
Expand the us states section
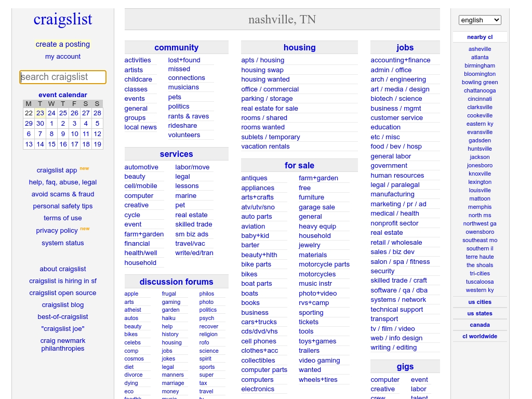pos(480,313)
